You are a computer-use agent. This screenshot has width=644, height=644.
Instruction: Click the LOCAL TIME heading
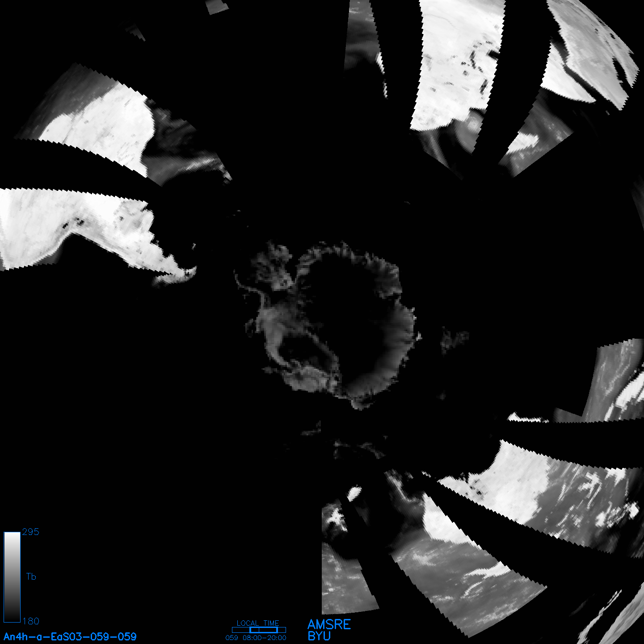pyautogui.click(x=258, y=623)
